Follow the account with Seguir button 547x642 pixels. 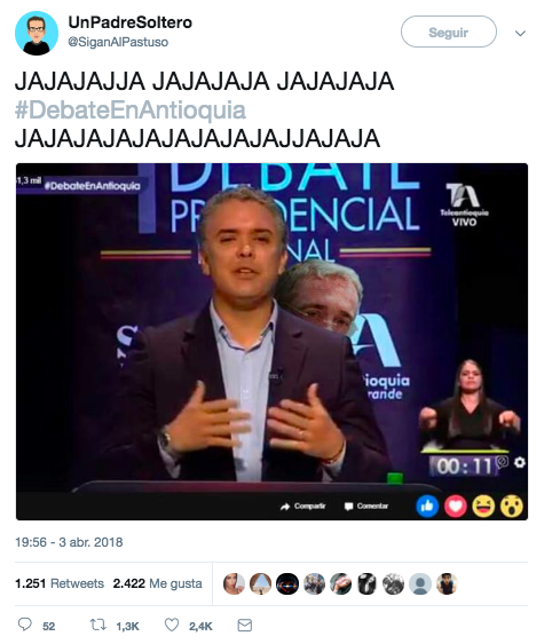pos(449,32)
